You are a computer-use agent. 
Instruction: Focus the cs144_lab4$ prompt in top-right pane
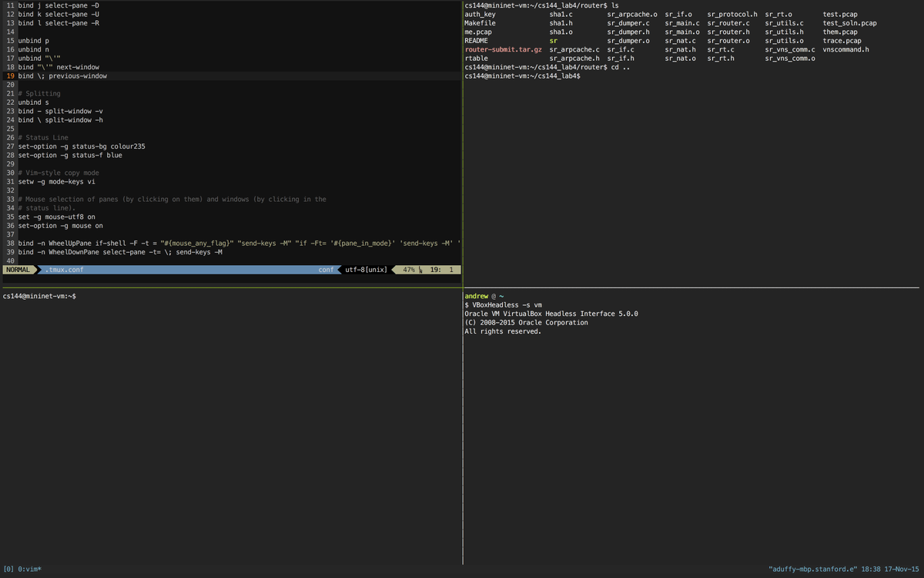(x=523, y=76)
